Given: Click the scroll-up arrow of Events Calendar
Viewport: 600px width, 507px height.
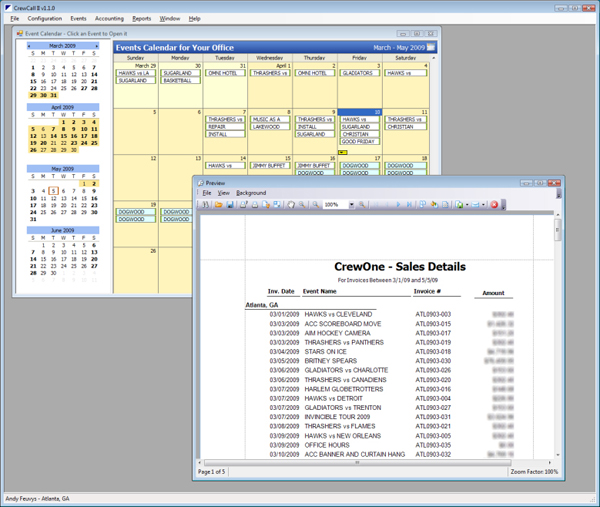Looking at the screenshot, I should click(434, 58).
